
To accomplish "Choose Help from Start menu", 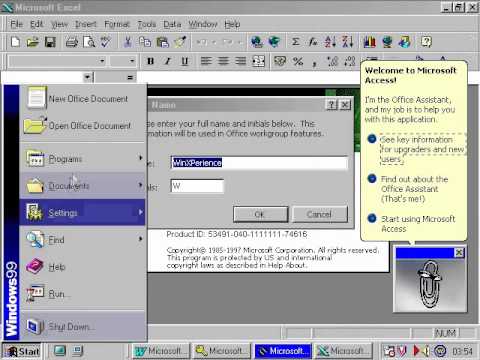I will (82, 267).
